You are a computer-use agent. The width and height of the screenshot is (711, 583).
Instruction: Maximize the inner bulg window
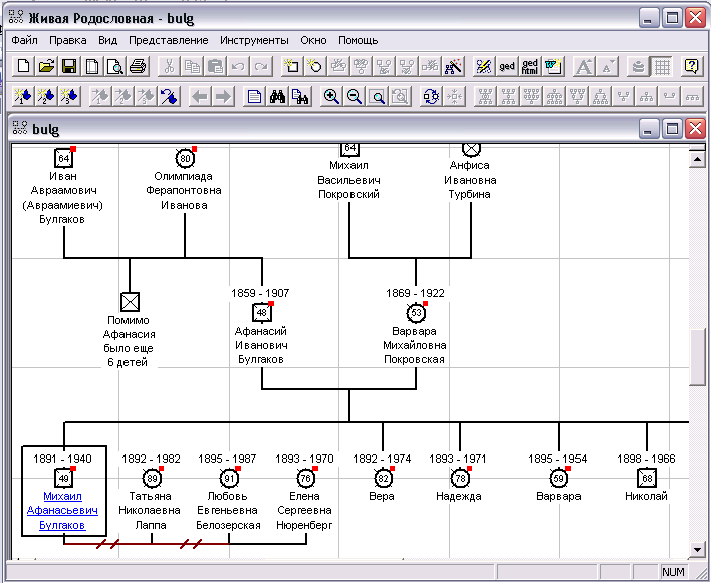coord(672,129)
